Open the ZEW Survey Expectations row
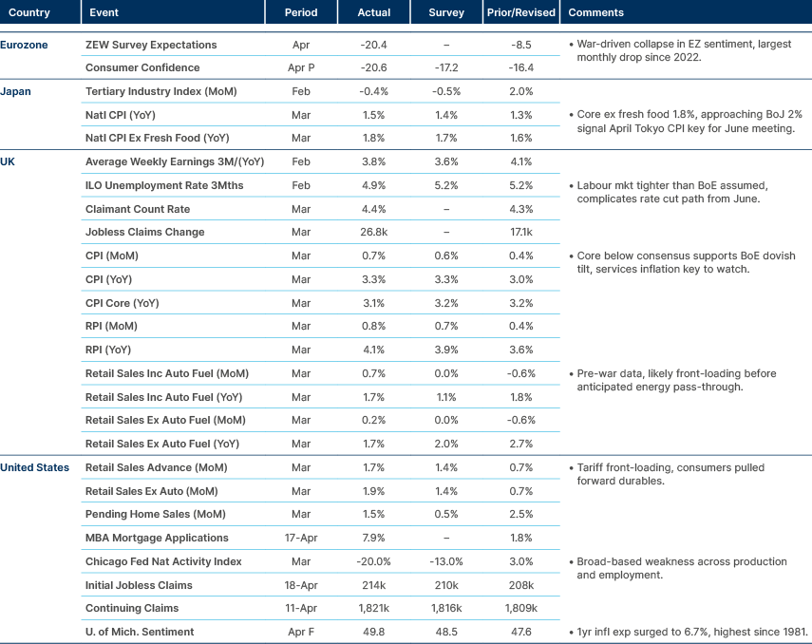 coord(152,44)
